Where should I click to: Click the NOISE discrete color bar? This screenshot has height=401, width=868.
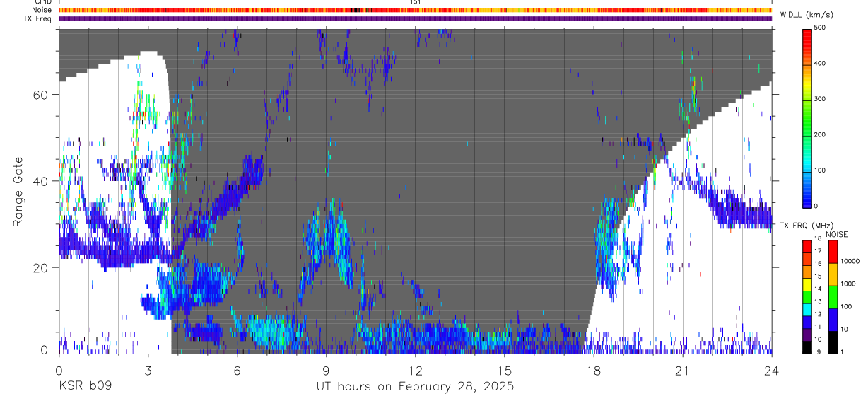tap(833, 297)
